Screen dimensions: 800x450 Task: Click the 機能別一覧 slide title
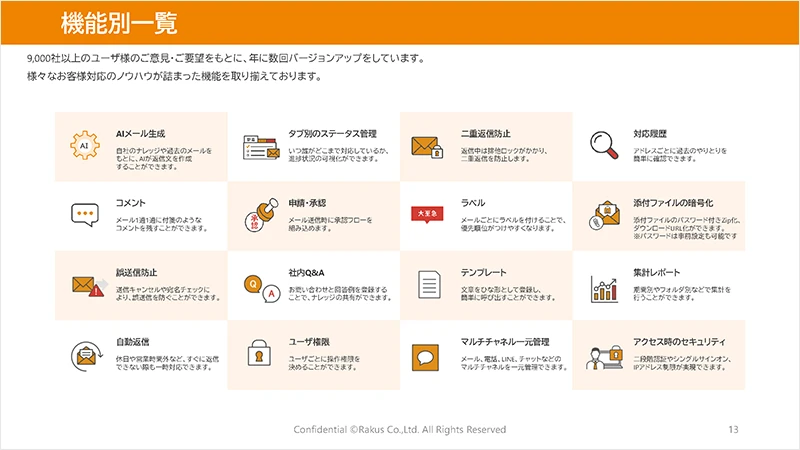119,23
